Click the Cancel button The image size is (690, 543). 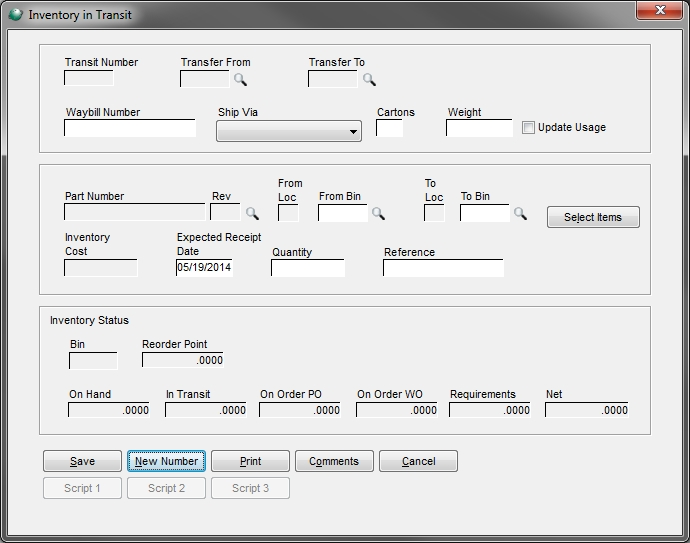(418, 461)
